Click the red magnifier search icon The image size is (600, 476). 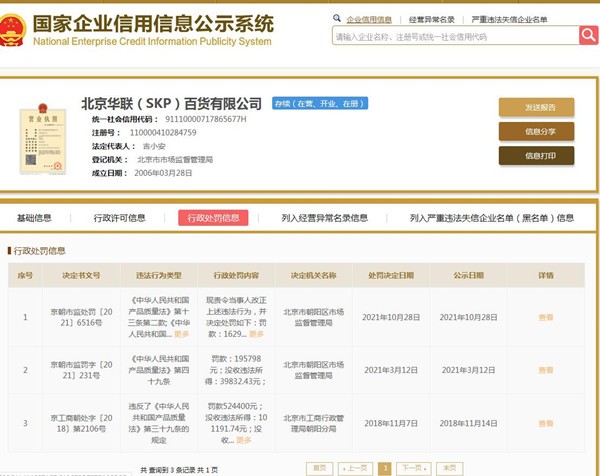pyautogui.click(x=588, y=36)
